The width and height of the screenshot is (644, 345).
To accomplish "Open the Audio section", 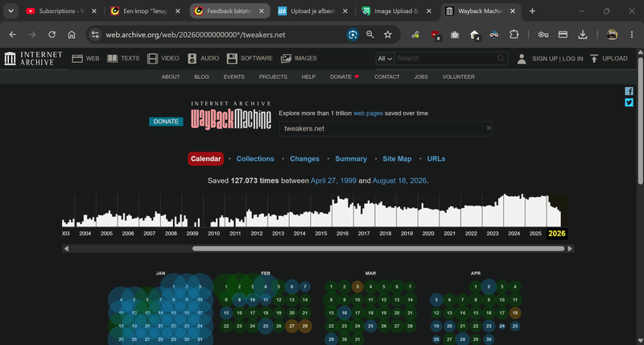I will 203,58.
